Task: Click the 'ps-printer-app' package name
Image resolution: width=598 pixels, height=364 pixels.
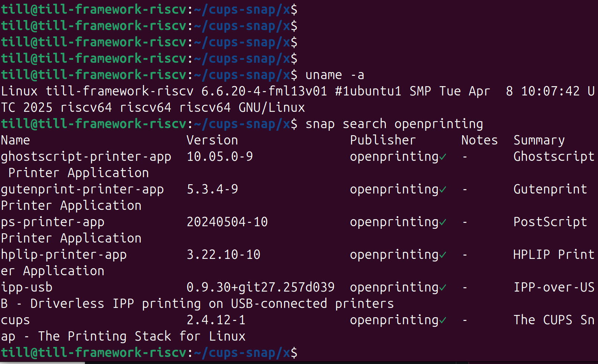Action: 53,222
